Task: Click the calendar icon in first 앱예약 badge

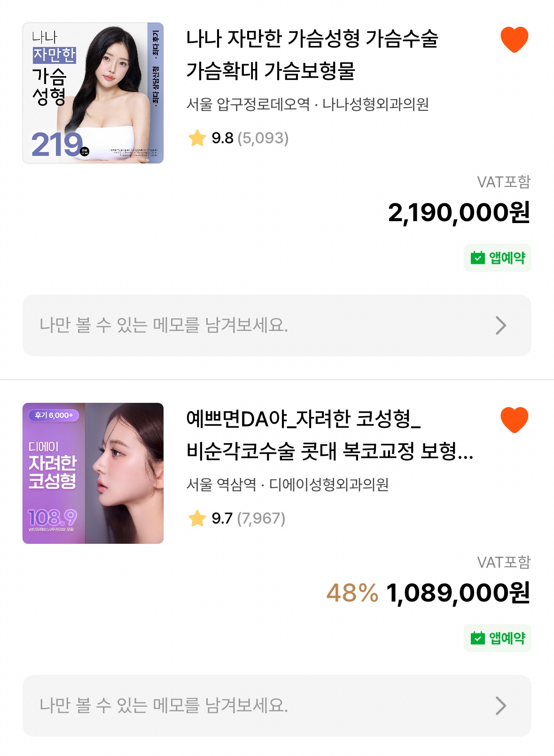Action: pos(477,258)
